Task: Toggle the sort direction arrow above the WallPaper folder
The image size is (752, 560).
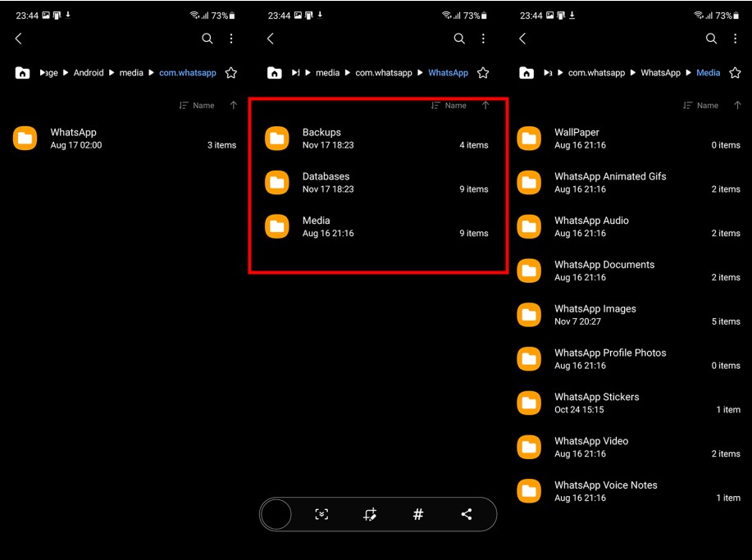Action: pyautogui.click(x=737, y=106)
